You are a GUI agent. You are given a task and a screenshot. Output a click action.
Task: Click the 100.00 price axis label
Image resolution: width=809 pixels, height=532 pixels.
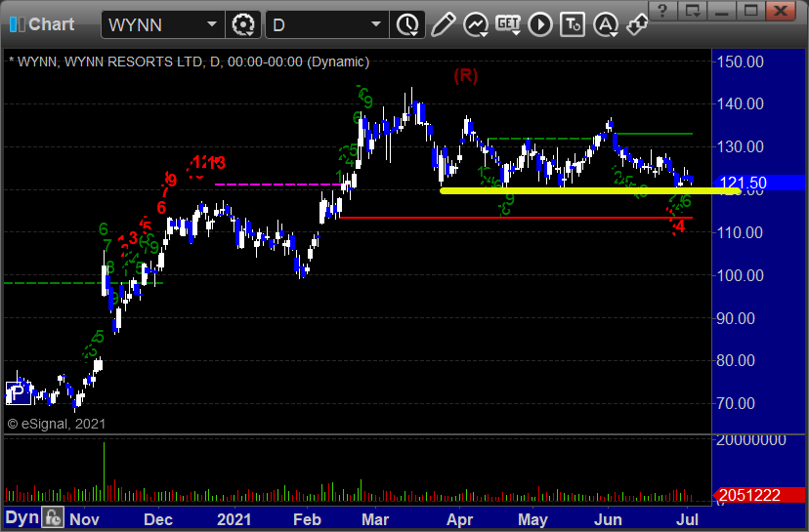pyautogui.click(x=740, y=275)
